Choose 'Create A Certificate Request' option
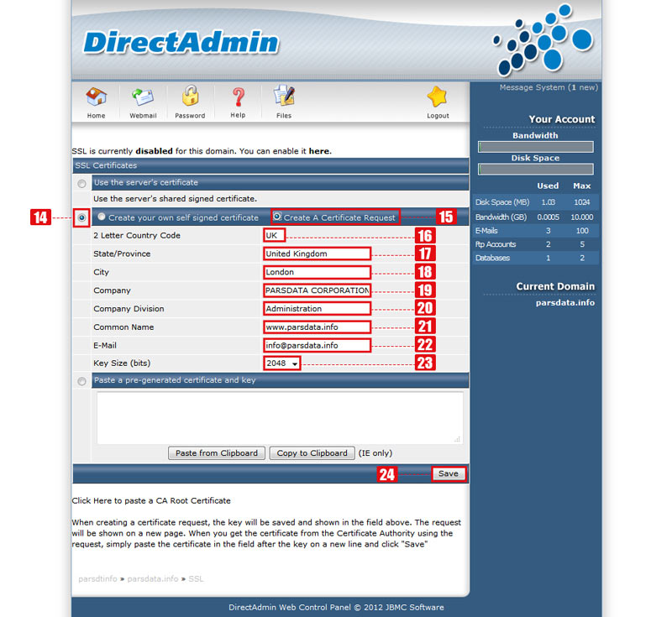This screenshot has width=672, height=617. 277,217
